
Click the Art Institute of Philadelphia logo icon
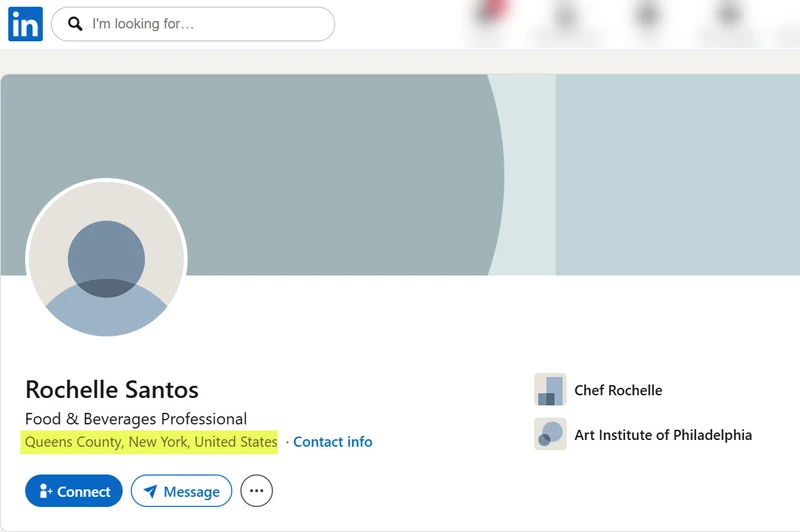pos(550,434)
